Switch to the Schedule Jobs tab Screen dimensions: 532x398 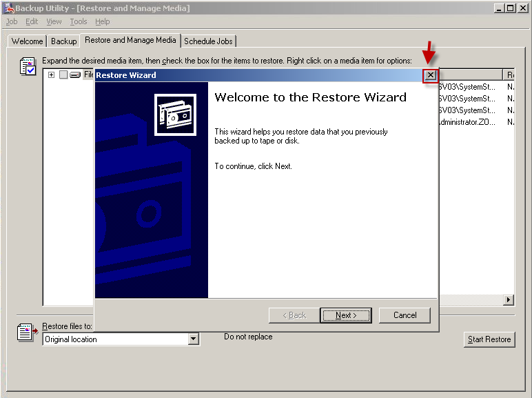(208, 41)
